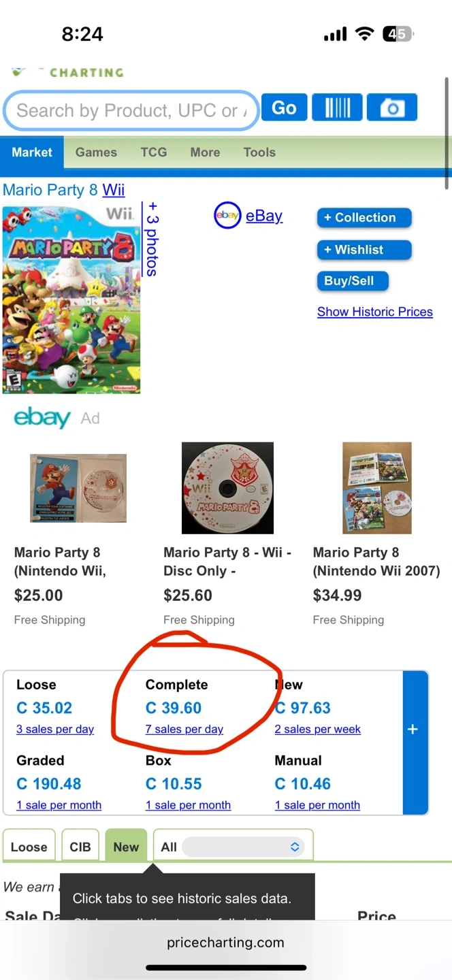Screen dimensions: 452x980
Task: Add game with + Collection button
Action: tap(364, 218)
